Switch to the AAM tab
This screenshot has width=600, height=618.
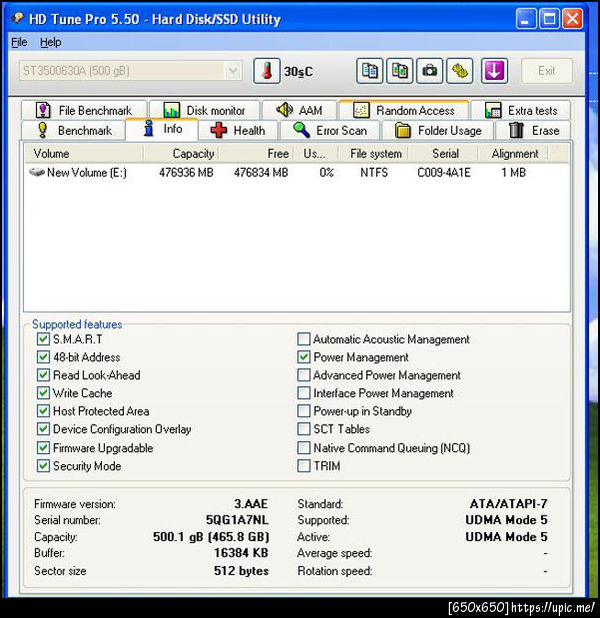pos(300,110)
